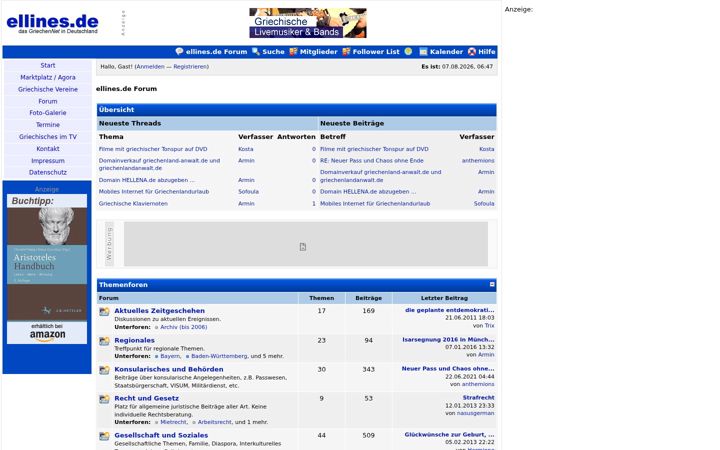720x450 pixels.
Task: Click the folder icon of Aktuelles Zeitgeschehen
Action: point(104,311)
